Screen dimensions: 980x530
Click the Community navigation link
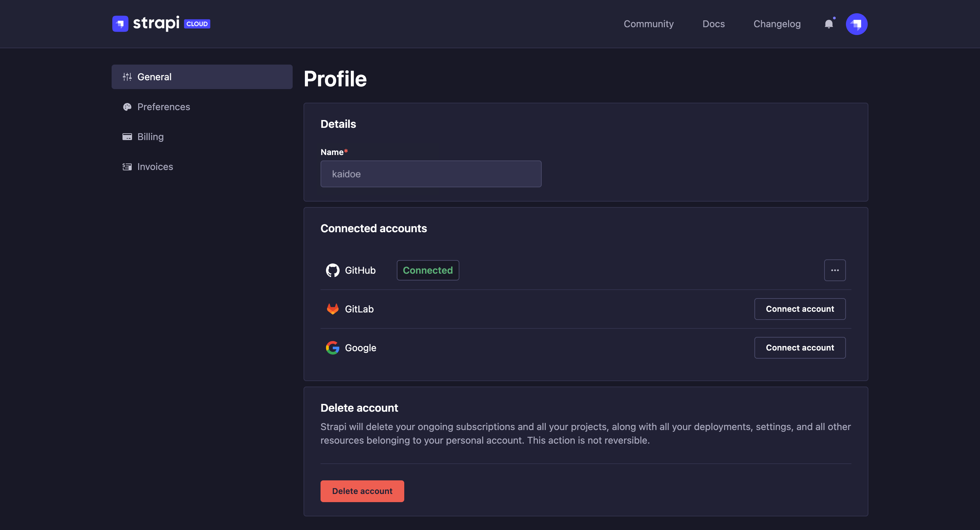tap(648, 23)
